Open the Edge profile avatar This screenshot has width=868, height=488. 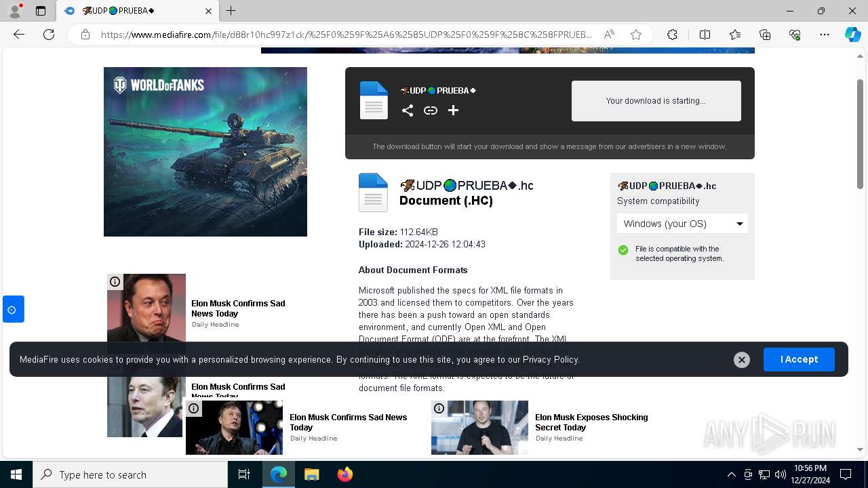tap(14, 11)
